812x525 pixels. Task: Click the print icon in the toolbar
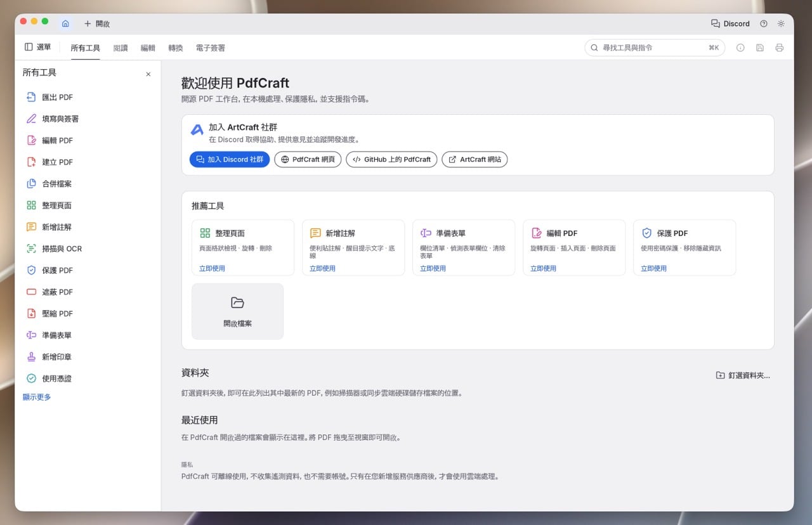(780, 48)
